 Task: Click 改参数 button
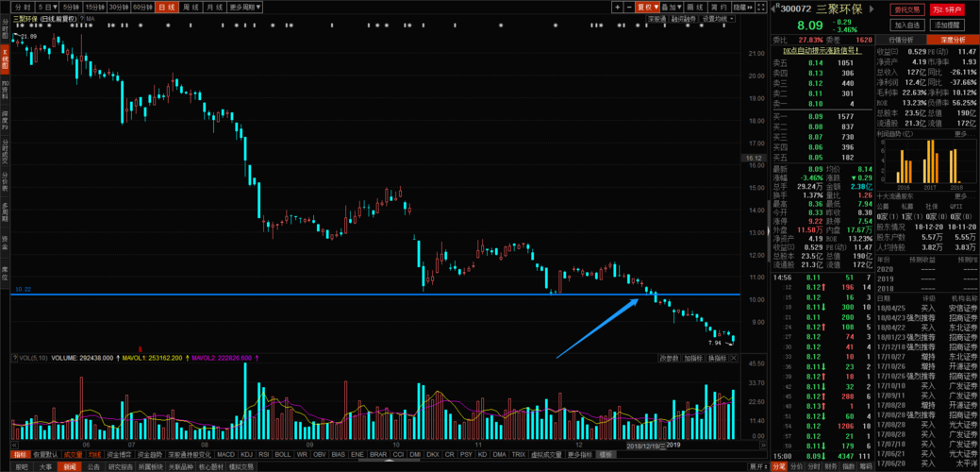(670, 358)
